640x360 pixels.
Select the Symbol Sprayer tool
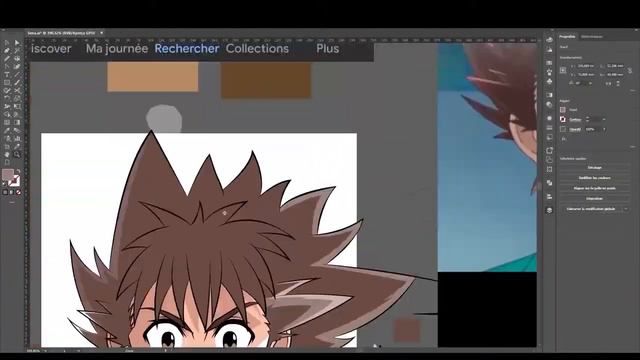pos(7,138)
